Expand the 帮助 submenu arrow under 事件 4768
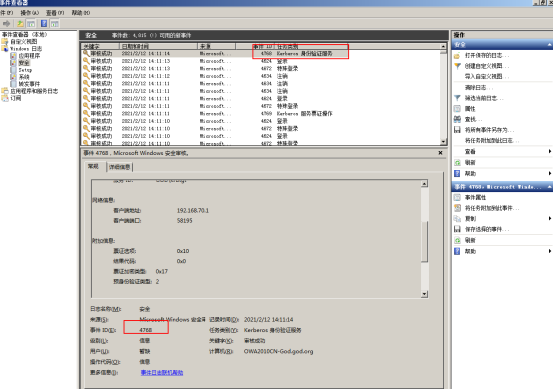This screenshot has height=389, width=553. 549,251
